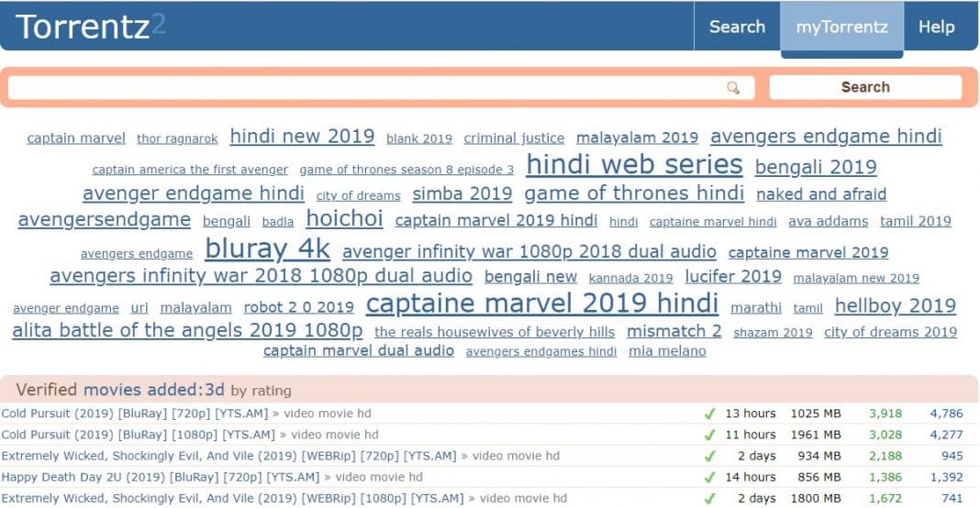The image size is (980, 508).
Task: Open Cold Pursuit 720p BluRay torrent
Action: [138, 414]
